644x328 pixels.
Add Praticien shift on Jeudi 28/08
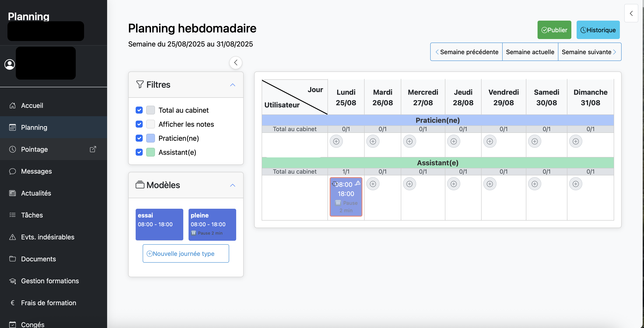click(x=453, y=141)
